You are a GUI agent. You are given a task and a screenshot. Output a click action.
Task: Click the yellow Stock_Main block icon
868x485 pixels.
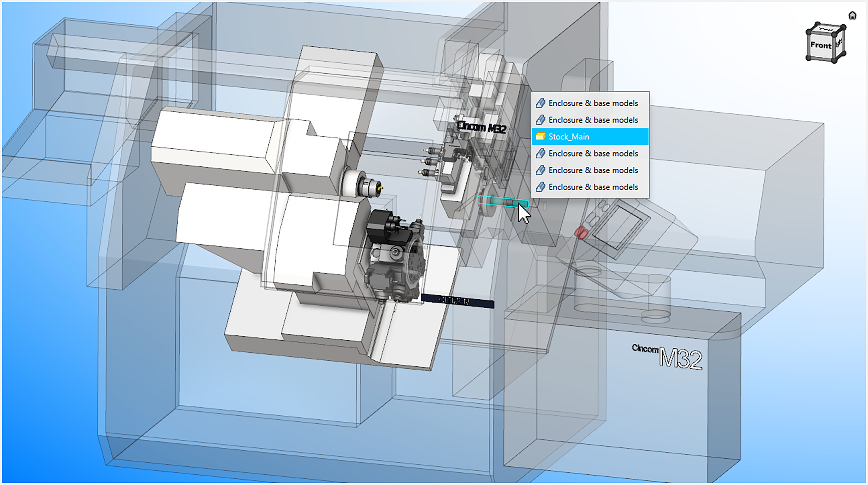click(x=540, y=137)
